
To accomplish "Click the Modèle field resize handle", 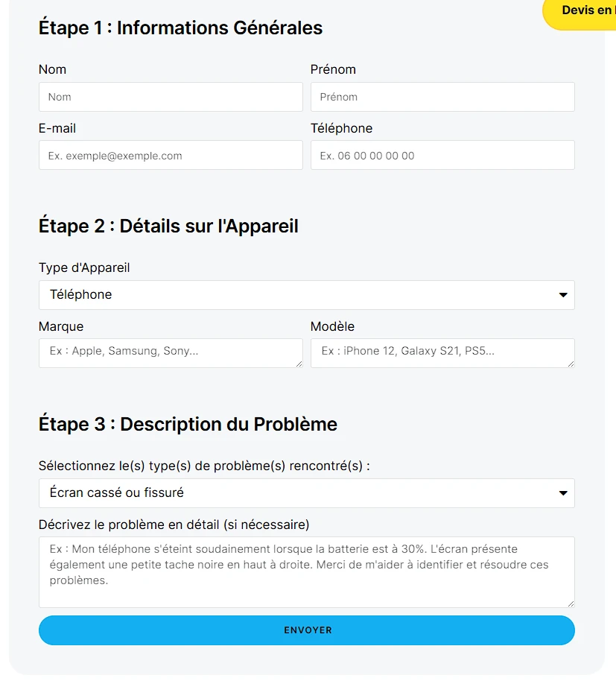I will [571, 364].
